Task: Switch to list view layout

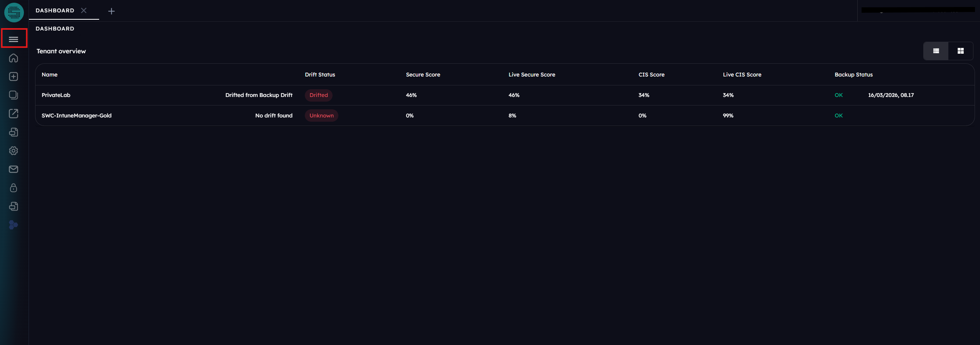Action: click(936, 51)
